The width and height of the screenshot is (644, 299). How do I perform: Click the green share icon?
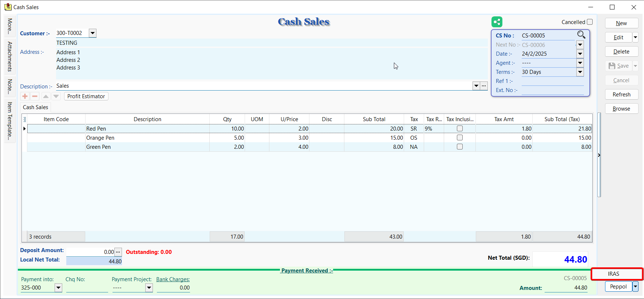[x=497, y=22]
